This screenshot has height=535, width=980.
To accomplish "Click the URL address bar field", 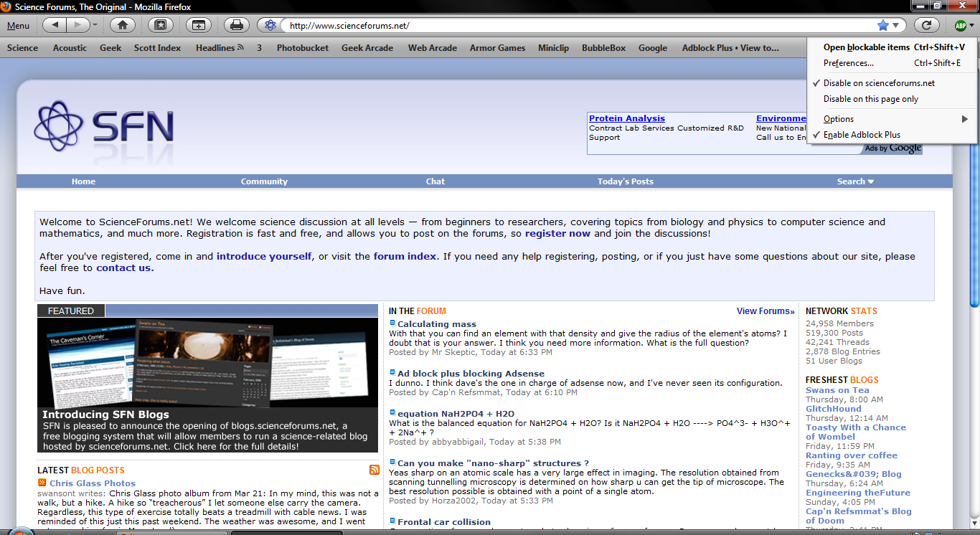I will click(574, 26).
